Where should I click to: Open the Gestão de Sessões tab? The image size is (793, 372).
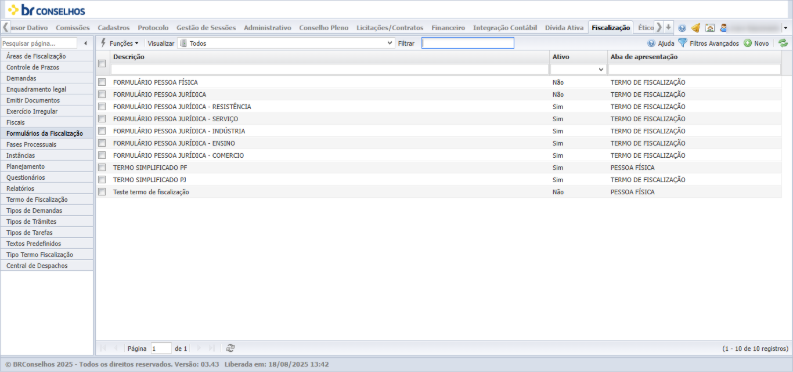coord(206,28)
